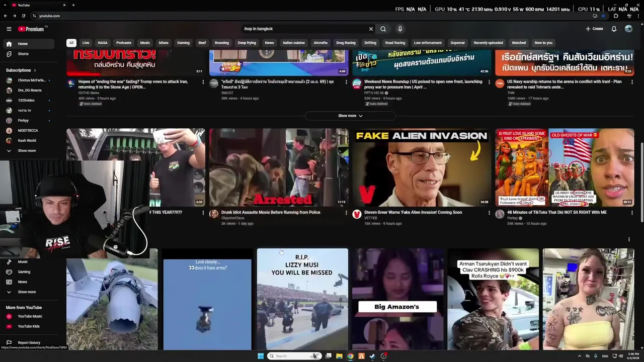
Task: Select the All filter chip
Action: coord(71,43)
